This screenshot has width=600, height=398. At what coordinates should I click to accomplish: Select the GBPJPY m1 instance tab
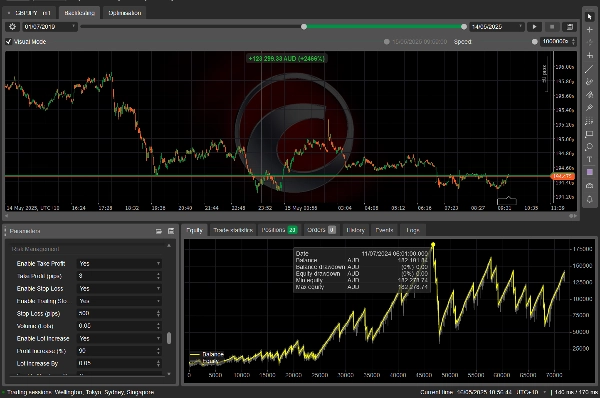29,13
